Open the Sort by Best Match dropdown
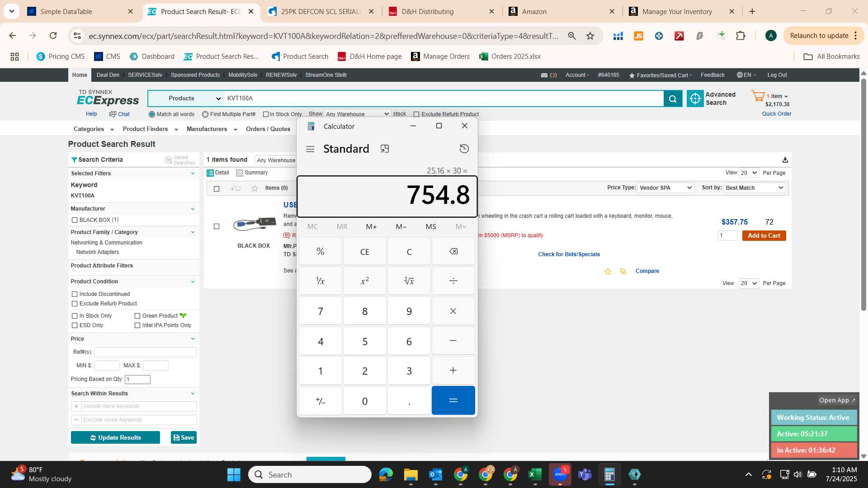 [x=755, y=188]
